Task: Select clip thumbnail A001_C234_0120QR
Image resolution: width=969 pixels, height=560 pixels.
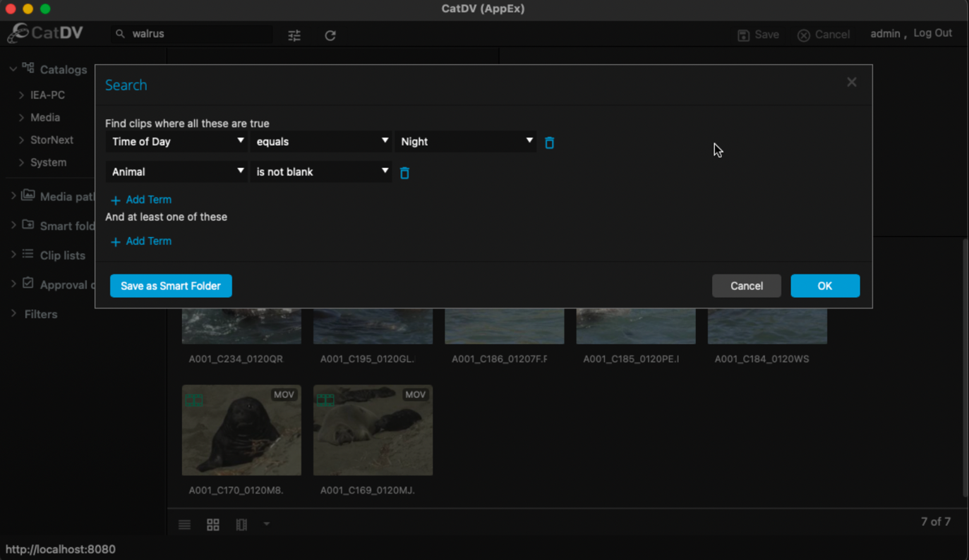Action: click(241, 326)
